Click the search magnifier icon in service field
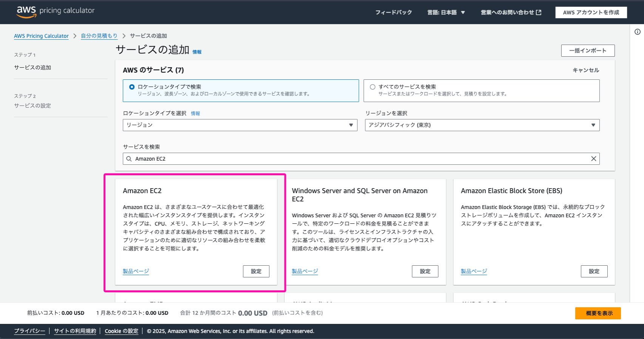 [129, 159]
